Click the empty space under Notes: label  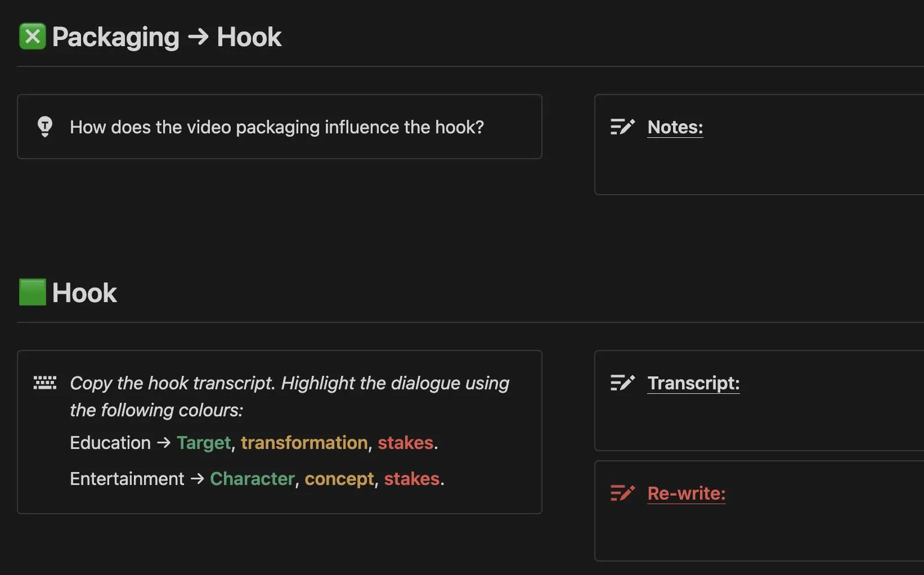click(754, 166)
